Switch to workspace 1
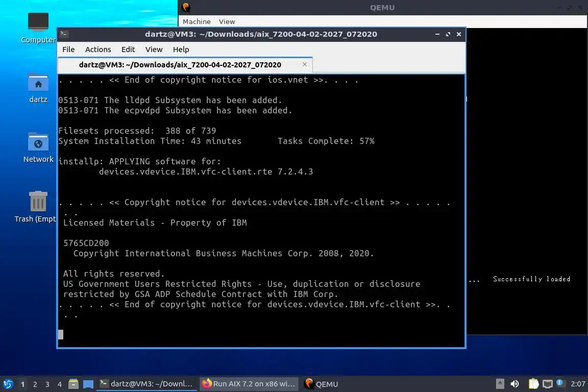Viewport: 588px width, 392px height. pos(23,384)
